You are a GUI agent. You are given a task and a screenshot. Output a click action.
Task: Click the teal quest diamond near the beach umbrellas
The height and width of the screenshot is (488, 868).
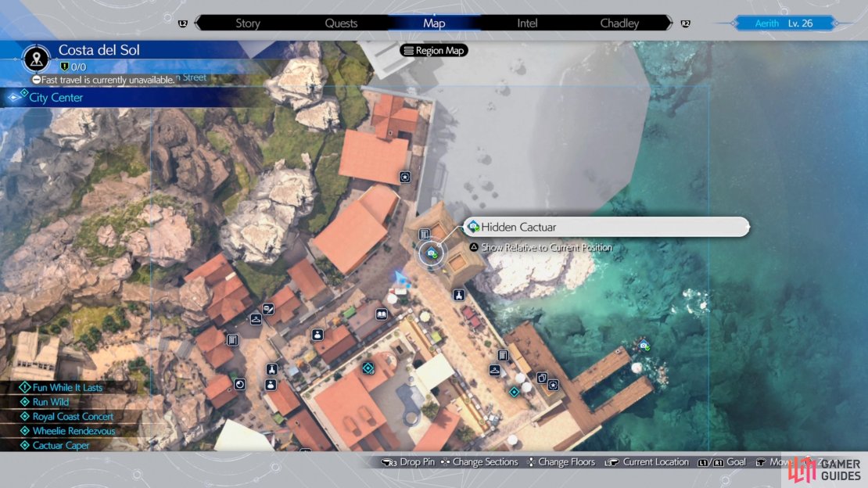tap(515, 392)
